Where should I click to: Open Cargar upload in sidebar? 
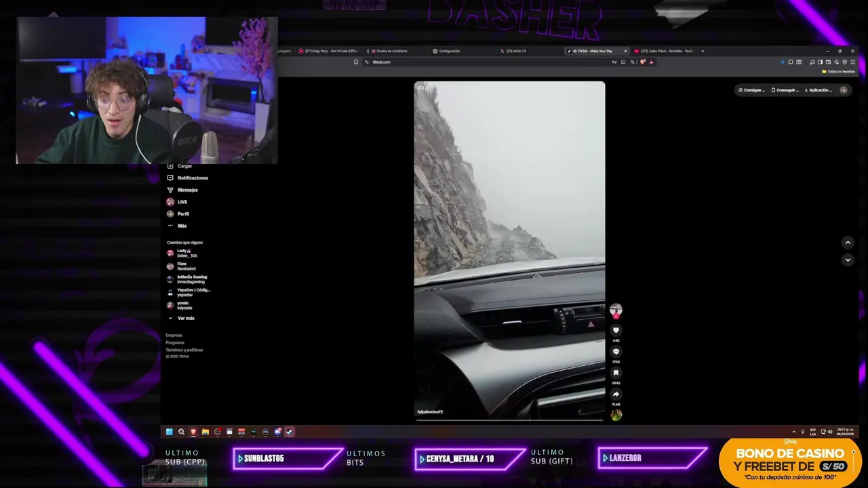point(180,166)
